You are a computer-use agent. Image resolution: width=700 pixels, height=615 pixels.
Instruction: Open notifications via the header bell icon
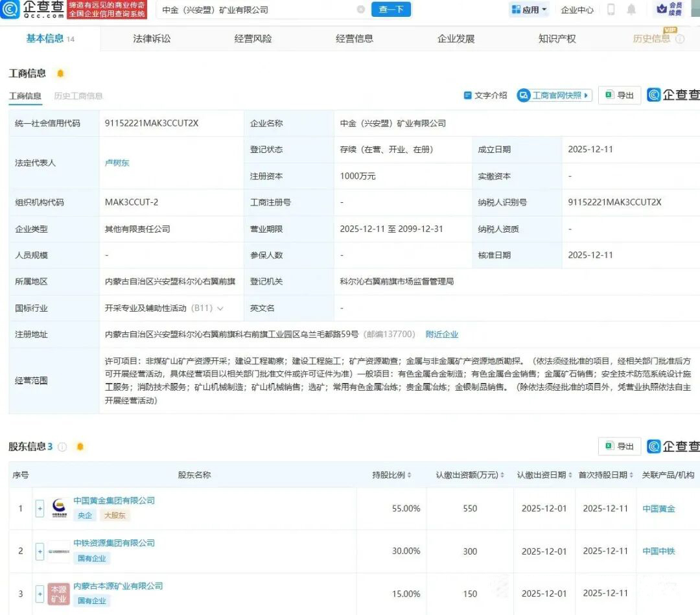click(x=631, y=10)
